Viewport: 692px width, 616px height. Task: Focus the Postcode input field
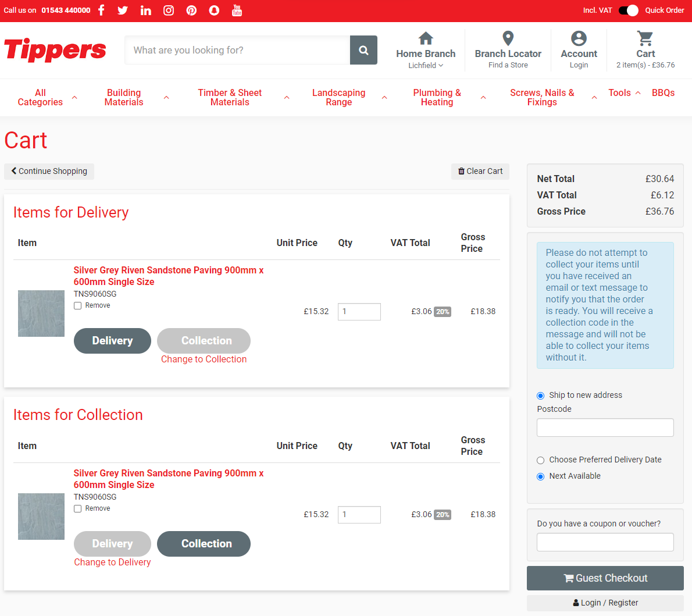point(605,428)
